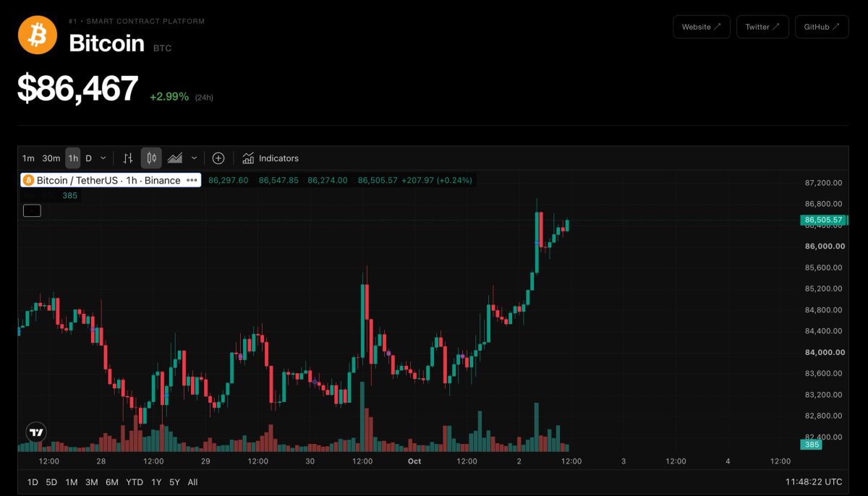868x496 pixels.
Task: Collapse the chart legend with arrow button
Action: [x=32, y=210]
